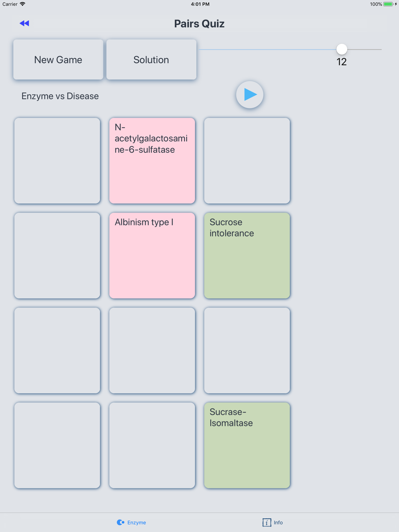Click the Wi-Fi icon next to Carrier
The width and height of the screenshot is (399, 532).
[23, 4]
